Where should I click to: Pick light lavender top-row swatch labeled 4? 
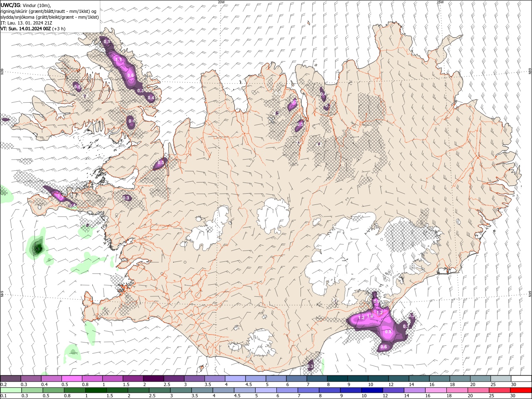tap(235, 379)
